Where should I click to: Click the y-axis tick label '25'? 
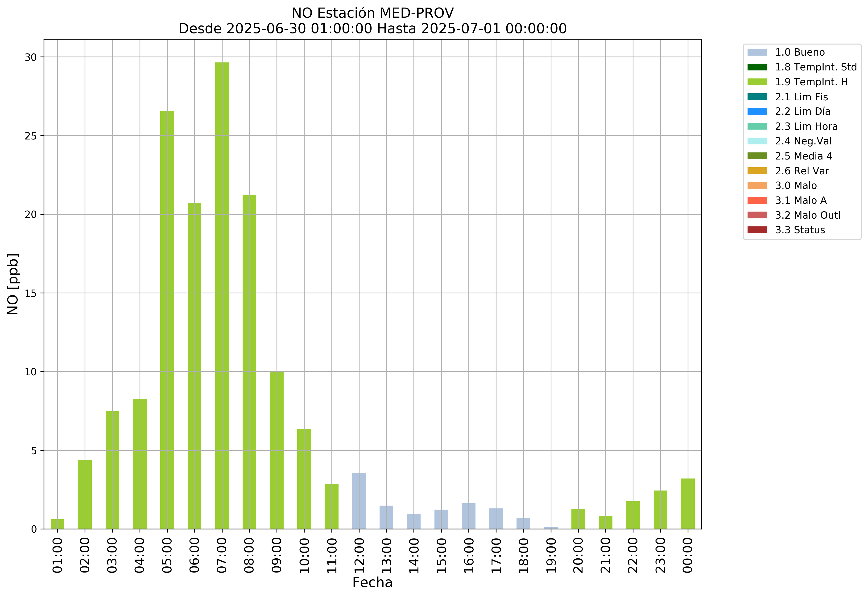pos(31,136)
